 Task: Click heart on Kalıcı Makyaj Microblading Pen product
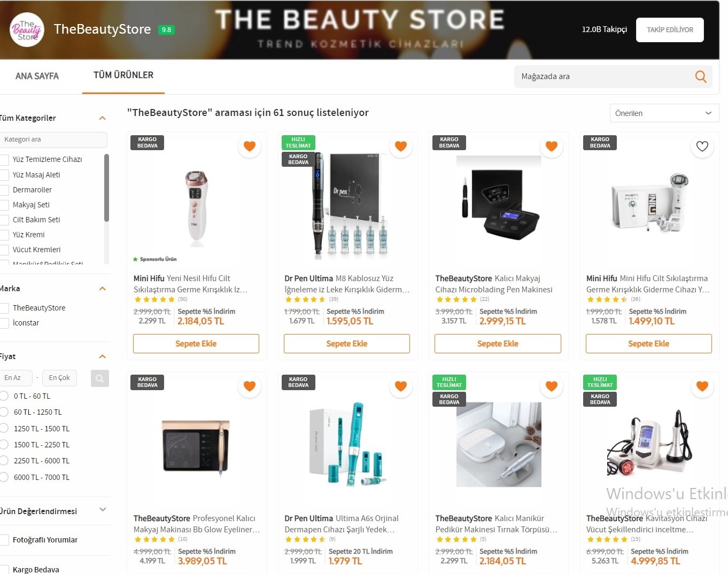[552, 146]
